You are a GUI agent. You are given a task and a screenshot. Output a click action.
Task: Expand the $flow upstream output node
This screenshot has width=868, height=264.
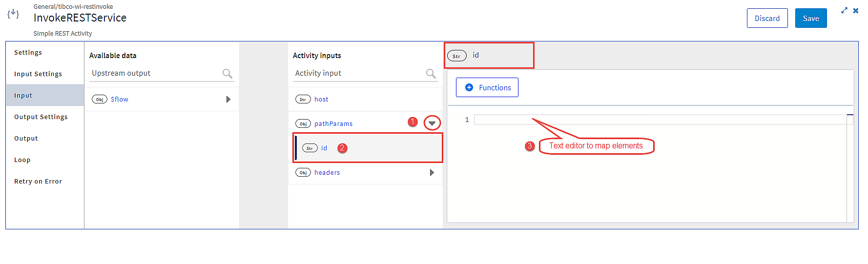[228, 99]
